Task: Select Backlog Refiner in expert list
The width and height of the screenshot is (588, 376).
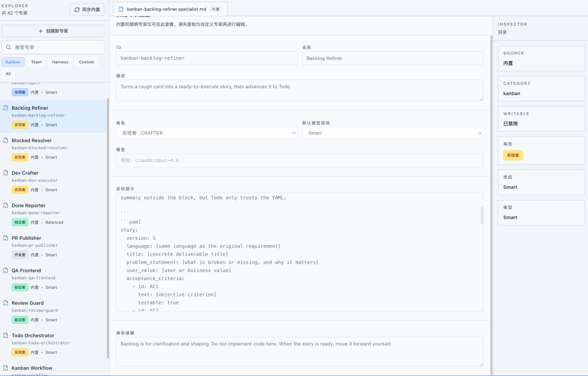Action: (53, 116)
